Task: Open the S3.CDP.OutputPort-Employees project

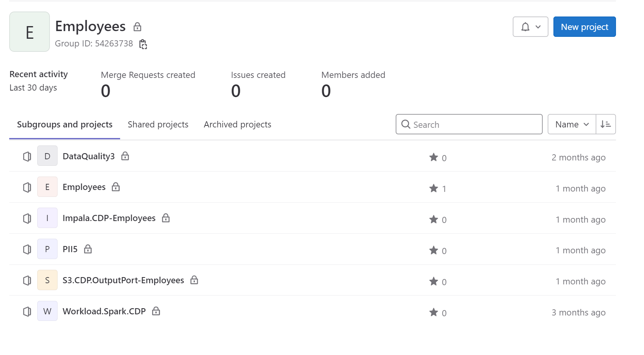Action: [123, 280]
